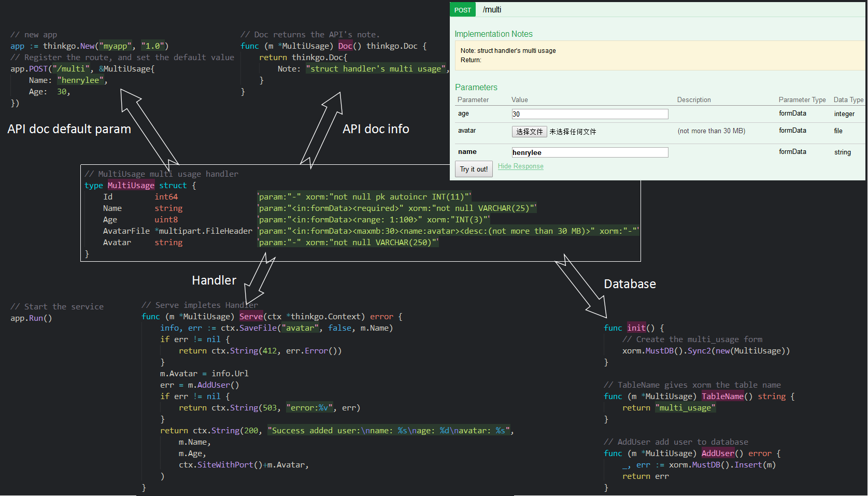Screen dimensions: 868x496
Task: Click the '未选择任何文件' no-file-selected text
Action: [x=573, y=132]
